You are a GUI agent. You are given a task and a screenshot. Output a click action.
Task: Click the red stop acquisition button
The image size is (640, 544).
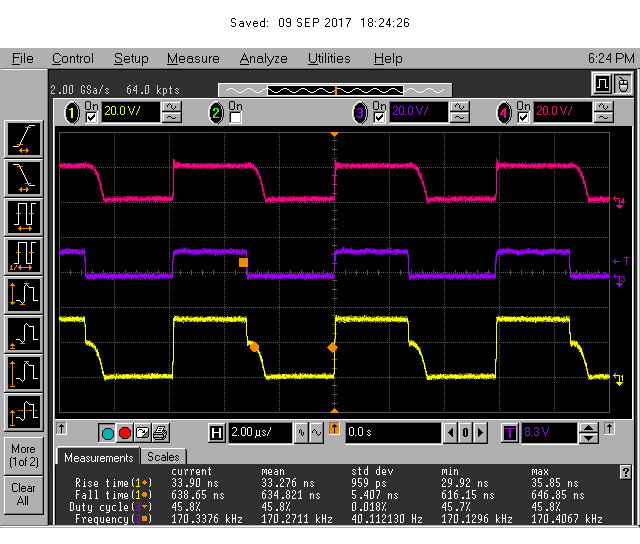pos(125,433)
